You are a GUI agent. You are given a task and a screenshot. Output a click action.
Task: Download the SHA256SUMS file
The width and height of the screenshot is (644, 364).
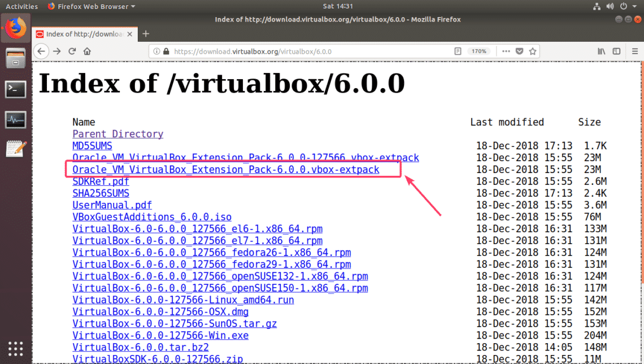[x=101, y=193]
